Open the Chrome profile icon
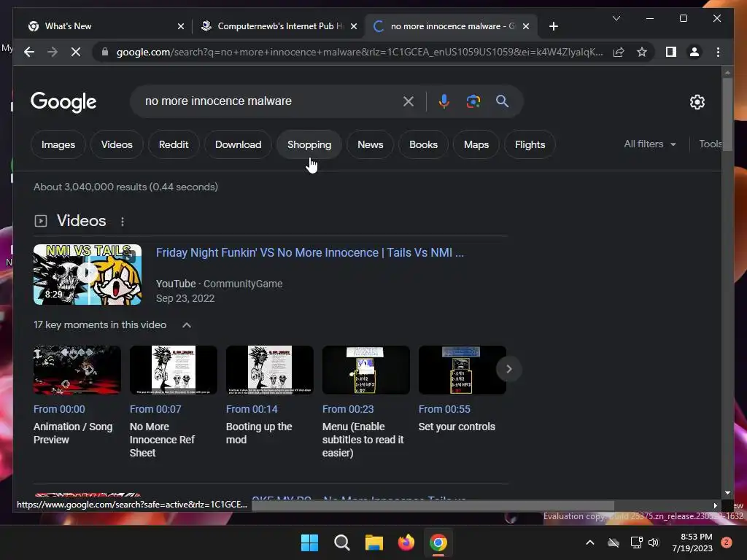The image size is (747, 560). [694, 52]
